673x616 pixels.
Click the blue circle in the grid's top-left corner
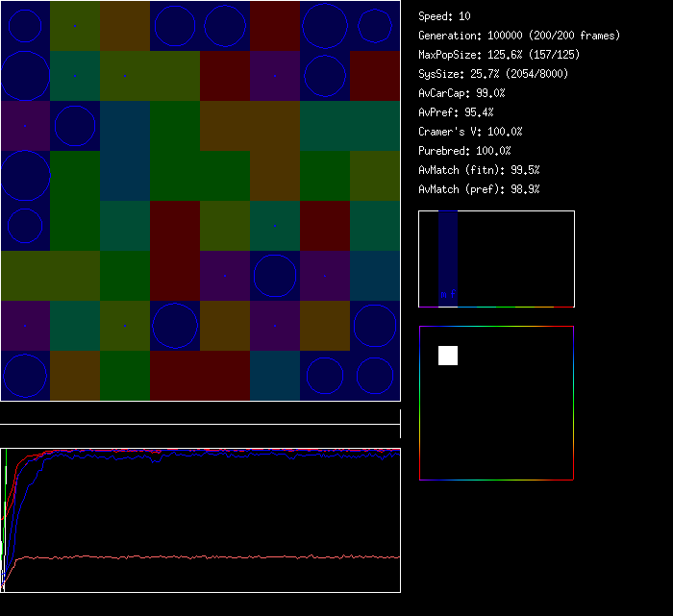[x=25, y=26]
